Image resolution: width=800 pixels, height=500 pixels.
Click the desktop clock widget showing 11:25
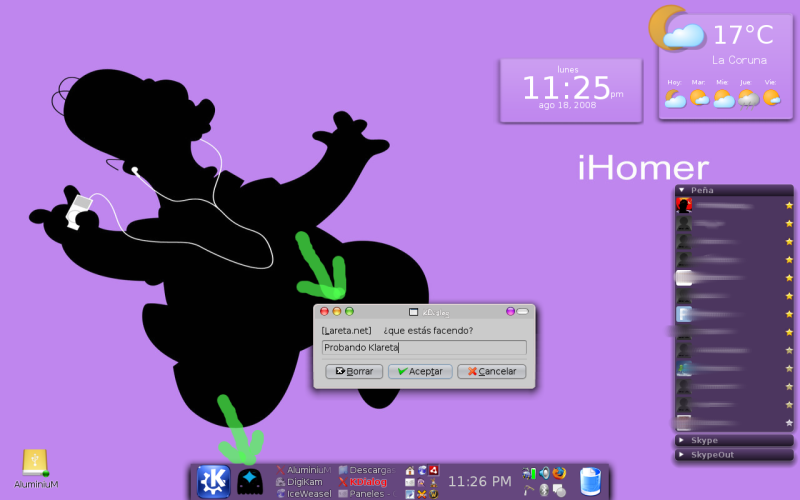[x=571, y=91]
